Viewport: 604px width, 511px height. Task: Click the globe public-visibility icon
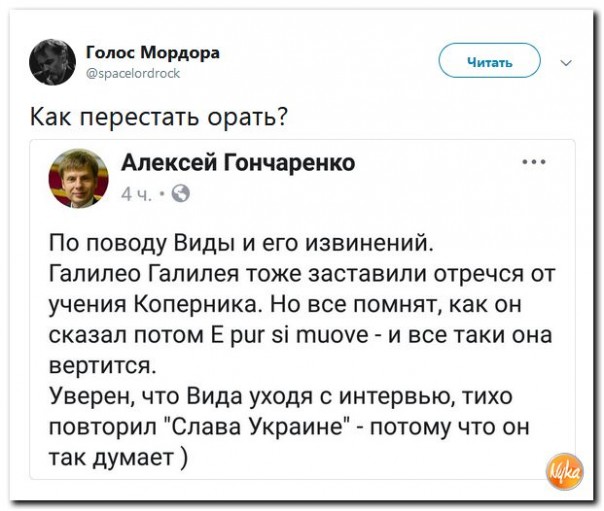182,193
